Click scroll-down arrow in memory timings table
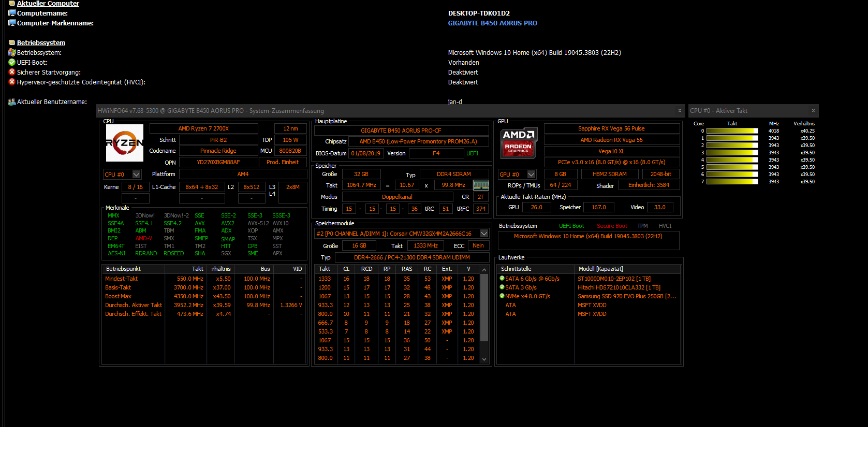The height and width of the screenshot is (464, 868). (484, 359)
